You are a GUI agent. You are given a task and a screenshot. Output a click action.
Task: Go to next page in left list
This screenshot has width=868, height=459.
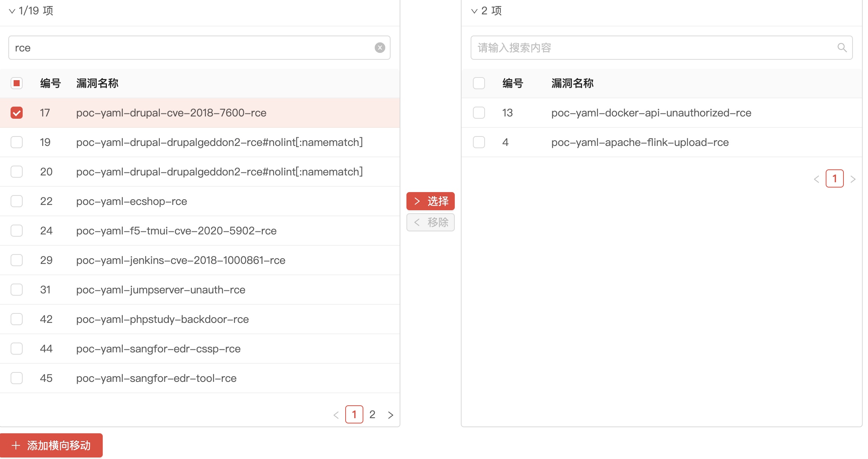pos(391,415)
